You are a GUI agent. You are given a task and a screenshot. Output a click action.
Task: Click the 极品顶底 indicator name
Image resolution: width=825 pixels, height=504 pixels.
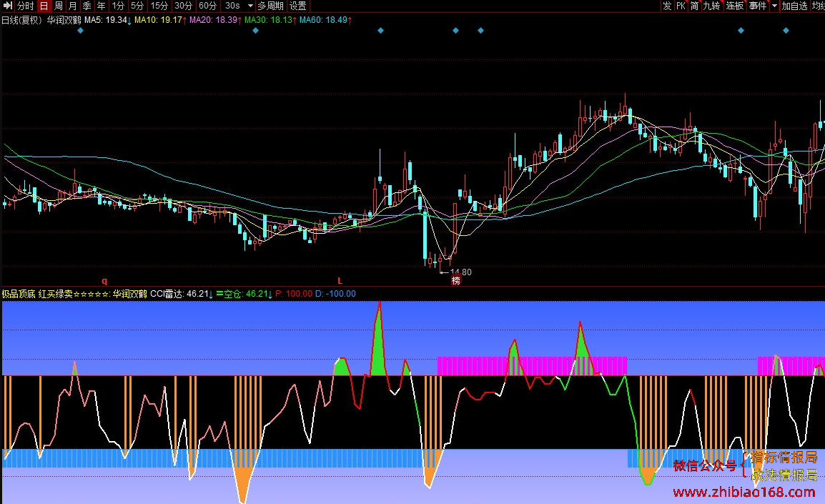pyautogui.click(x=19, y=294)
